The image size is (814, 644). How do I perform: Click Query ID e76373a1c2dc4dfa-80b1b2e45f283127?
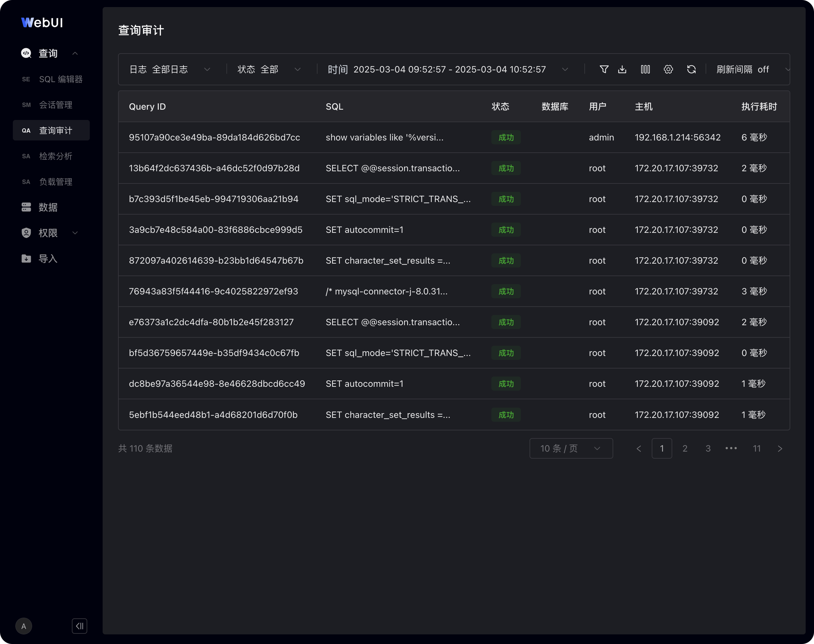[211, 322]
